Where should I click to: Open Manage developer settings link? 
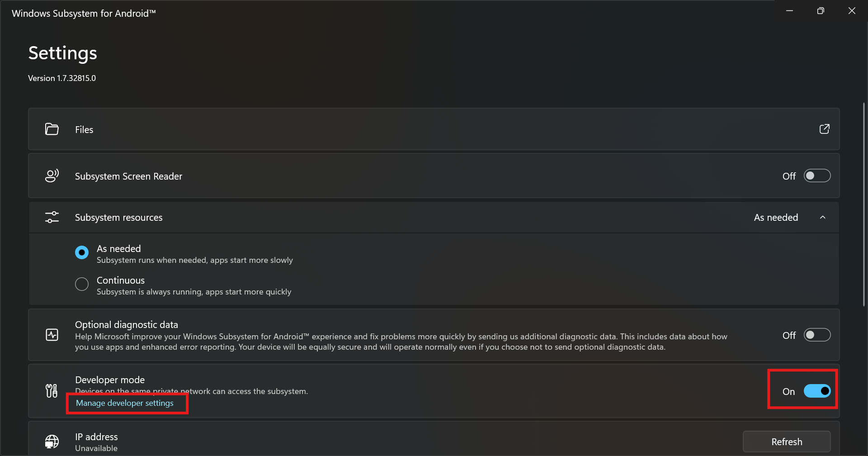pos(125,403)
